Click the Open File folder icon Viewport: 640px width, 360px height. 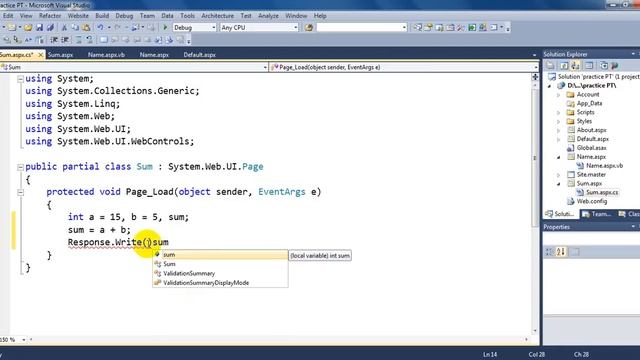28,27
